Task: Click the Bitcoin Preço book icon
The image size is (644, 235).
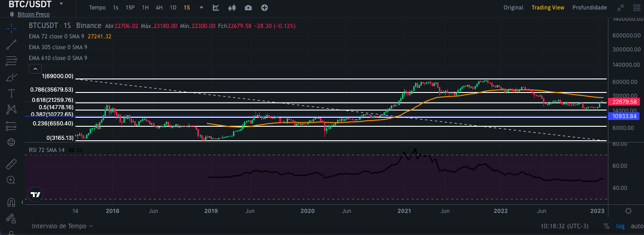Action: [12, 14]
